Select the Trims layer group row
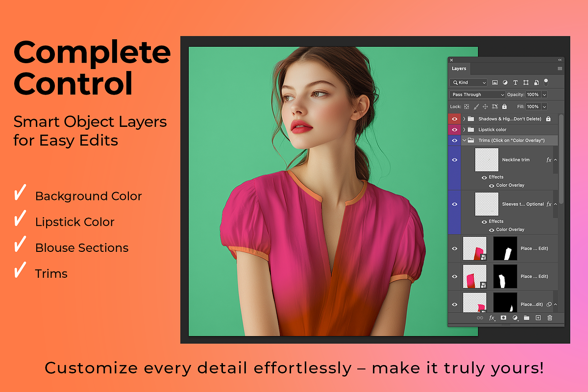Screen dimensions: 588x392 (510, 140)
